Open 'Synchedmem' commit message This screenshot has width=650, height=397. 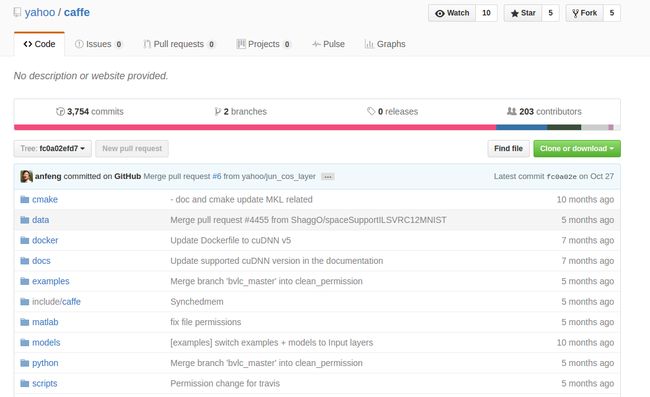coord(197,302)
